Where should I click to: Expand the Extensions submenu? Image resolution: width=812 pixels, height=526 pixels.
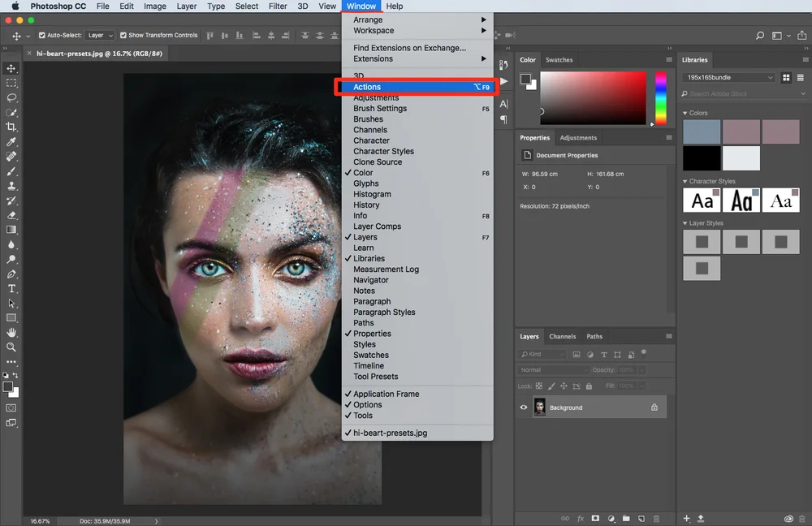417,59
